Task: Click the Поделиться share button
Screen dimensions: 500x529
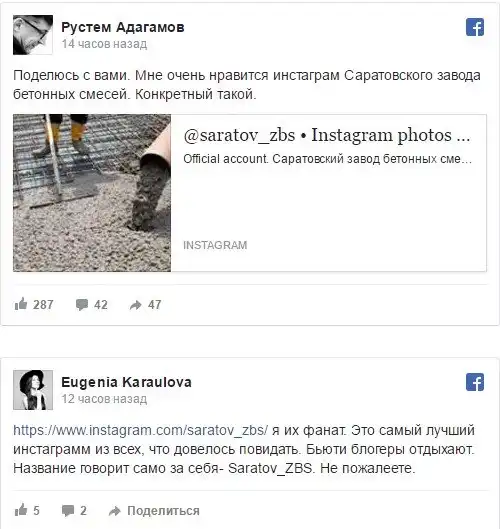Action: click(163, 511)
